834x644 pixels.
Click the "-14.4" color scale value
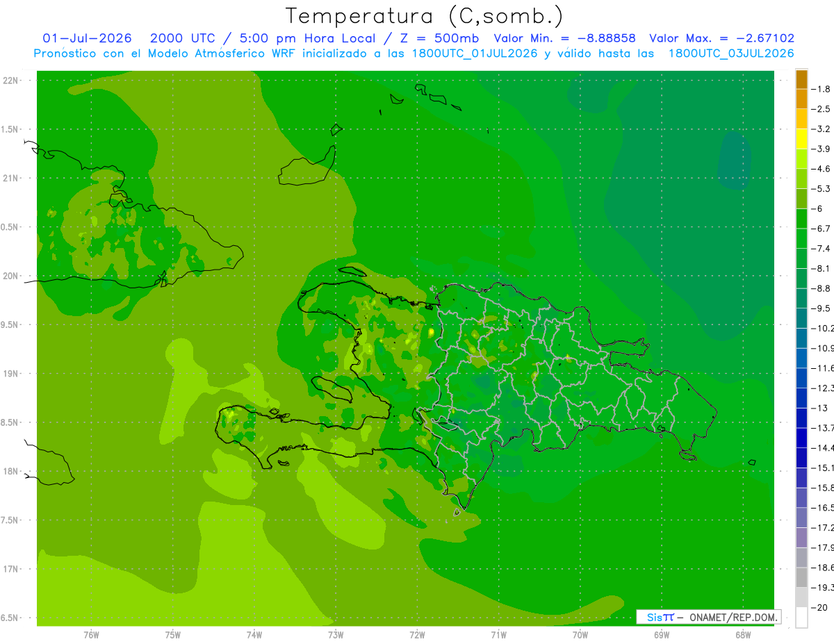click(823, 447)
